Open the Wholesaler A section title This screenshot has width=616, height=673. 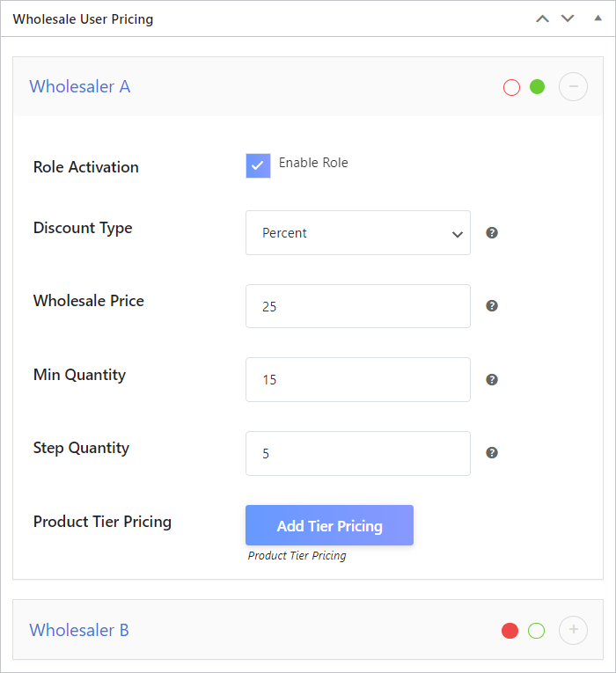(x=80, y=87)
